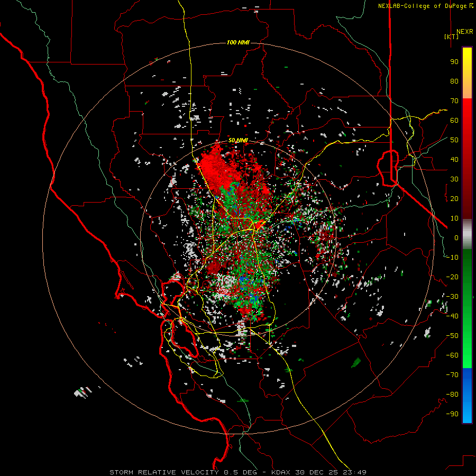
Task: Select the -60 value on velocity scale
Action: pyautogui.click(x=452, y=355)
